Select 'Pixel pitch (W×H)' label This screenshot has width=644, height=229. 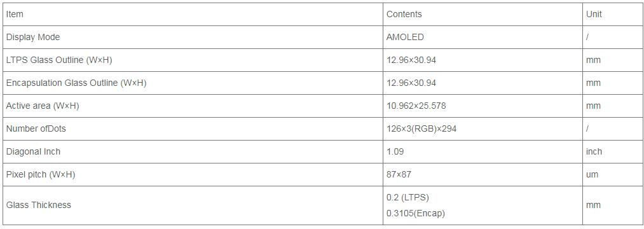[40, 175]
